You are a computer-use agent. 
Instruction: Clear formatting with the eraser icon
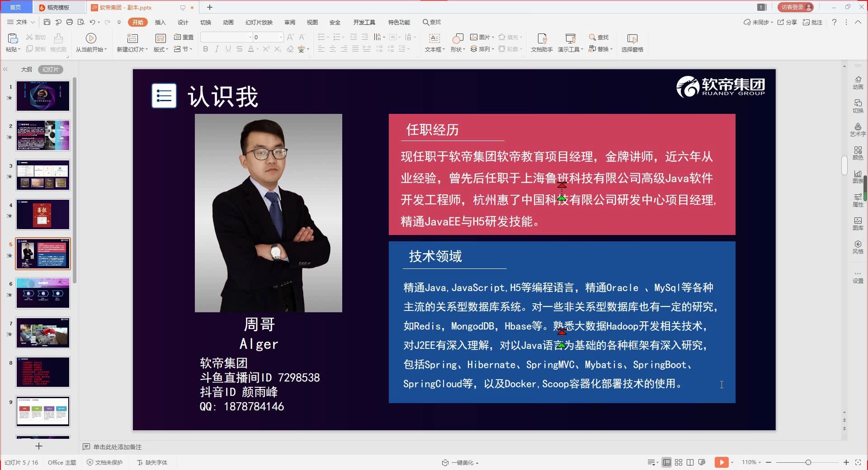tap(290, 49)
